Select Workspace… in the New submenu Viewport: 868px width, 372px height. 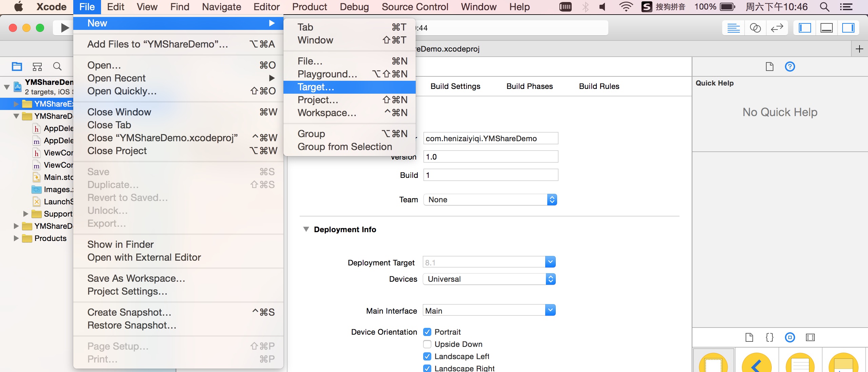349,113
